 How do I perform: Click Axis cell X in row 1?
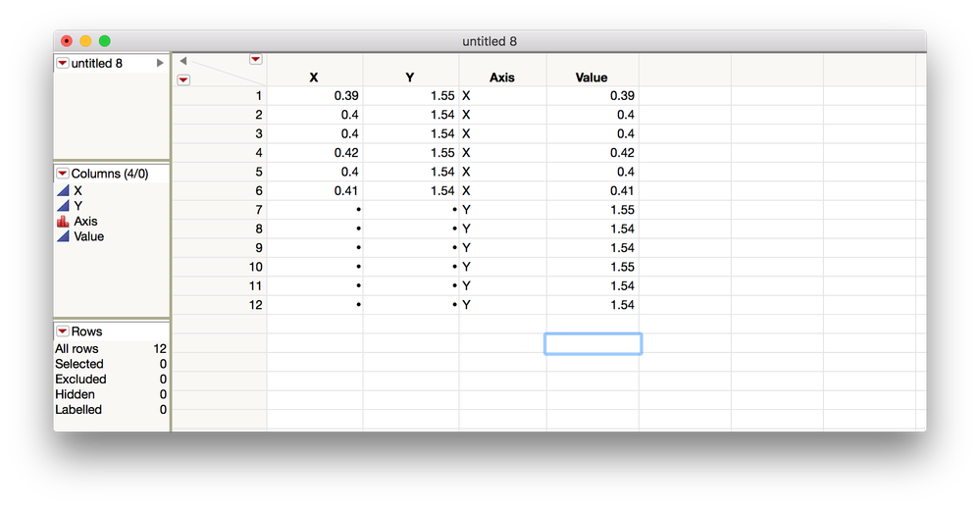tap(503, 95)
